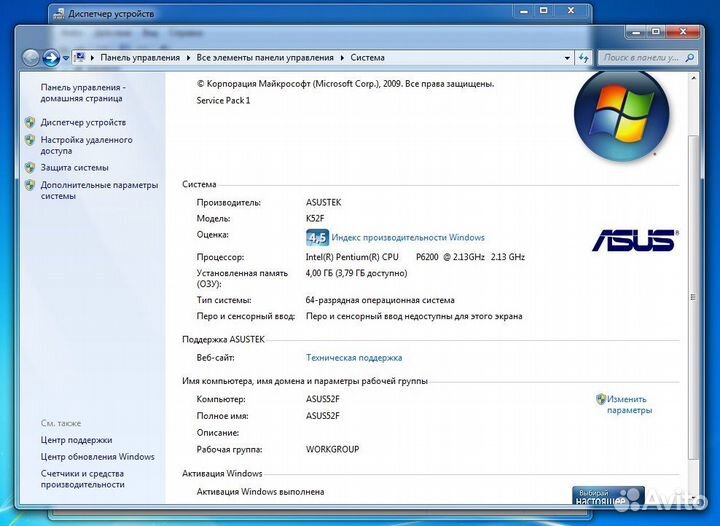Open 'Техническая поддержка' website link
720x526 pixels.
pyautogui.click(x=354, y=358)
